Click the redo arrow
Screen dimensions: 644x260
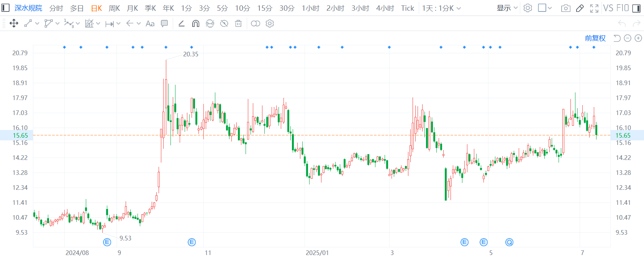tap(636, 23)
